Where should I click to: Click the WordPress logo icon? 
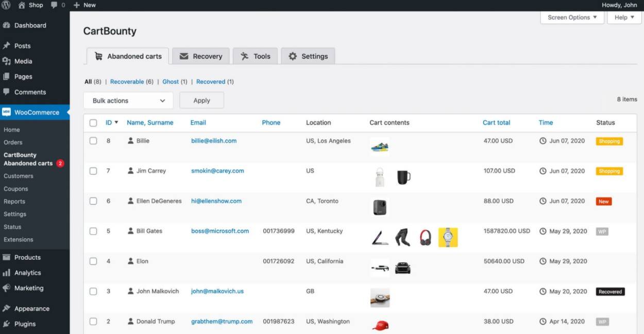pyautogui.click(x=7, y=5)
